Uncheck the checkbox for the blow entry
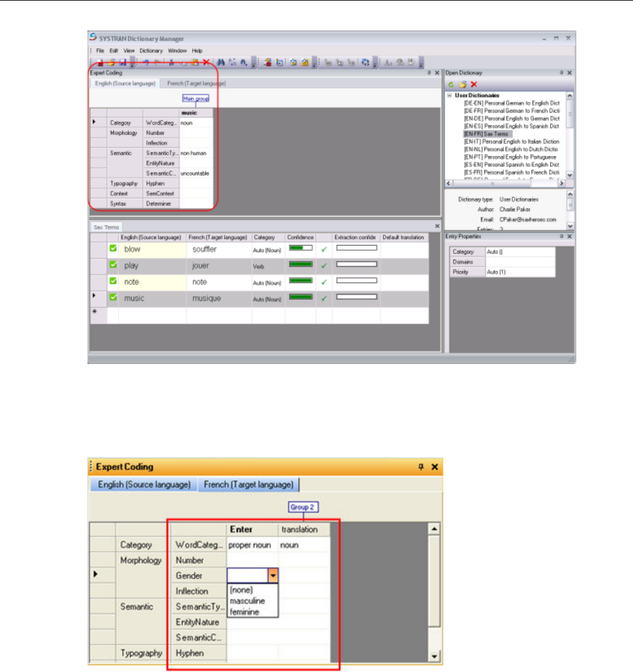This screenshot has height=672, width=633. click(x=113, y=248)
